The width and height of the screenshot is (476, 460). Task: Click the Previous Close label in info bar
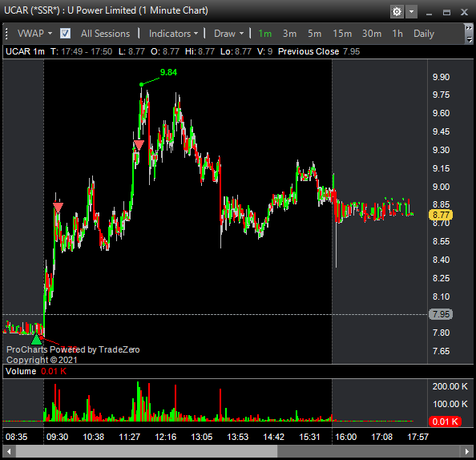(309, 51)
